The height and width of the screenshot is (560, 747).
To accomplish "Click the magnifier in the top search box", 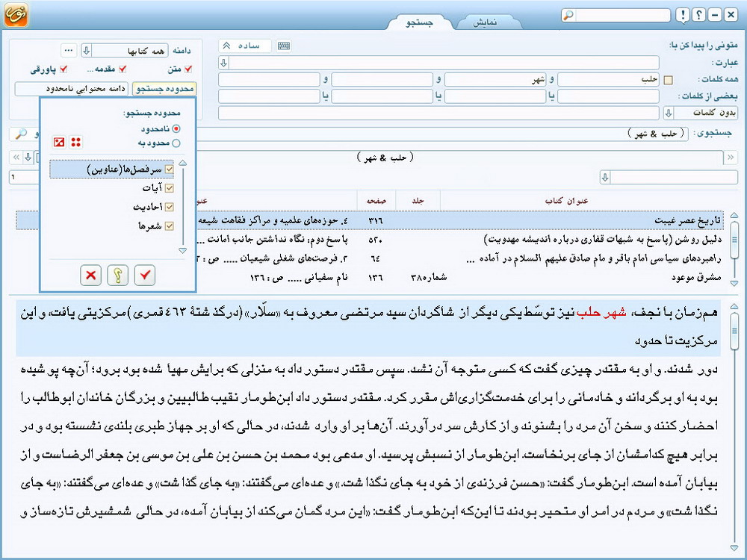I will [x=568, y=15].
